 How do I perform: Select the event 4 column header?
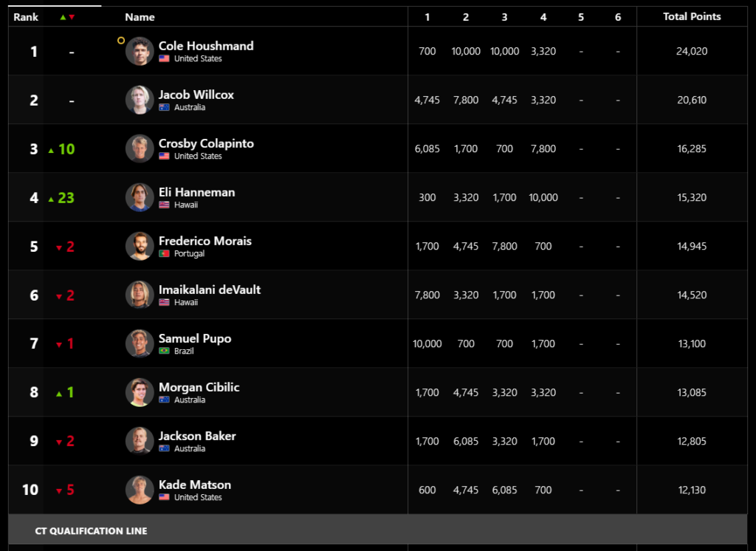point(543,17)
